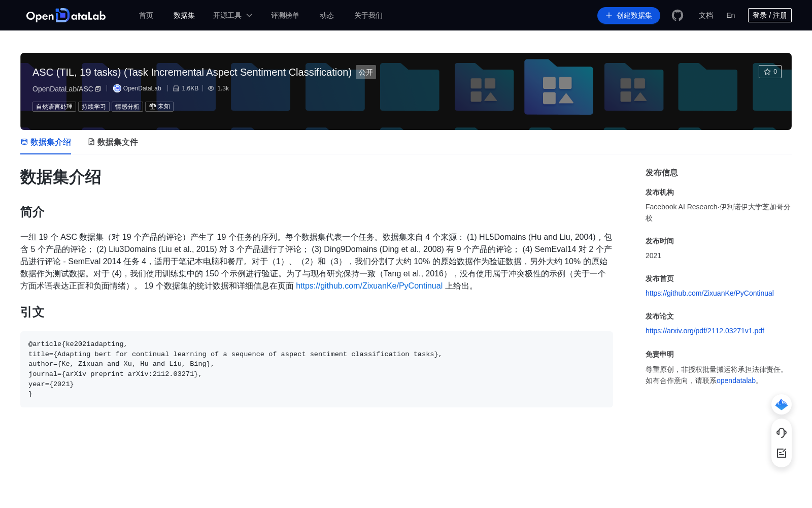
Task: Click the 引文 heading
Action: coord(32,312)
